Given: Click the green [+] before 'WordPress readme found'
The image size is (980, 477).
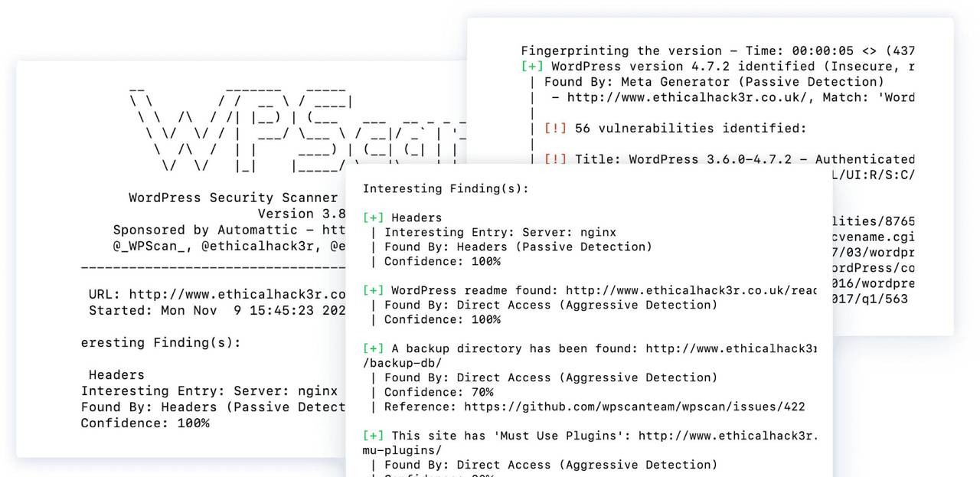Looking at the screenshot, I should 374,290.
